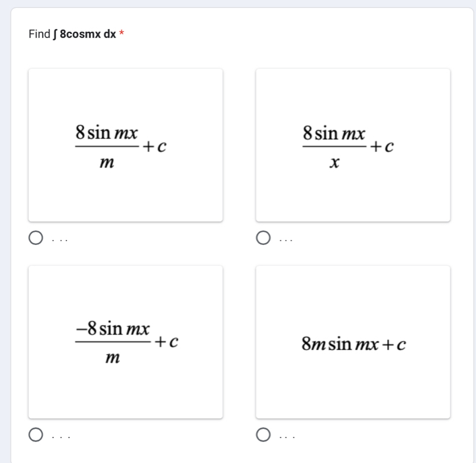Open the 8m sin mx + c answer image
The image size is (476, 463).
coord(353,342)
